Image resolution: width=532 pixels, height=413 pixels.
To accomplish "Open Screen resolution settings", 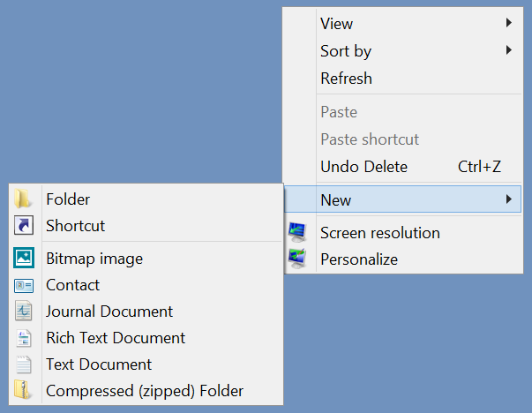I will (402, 233).
